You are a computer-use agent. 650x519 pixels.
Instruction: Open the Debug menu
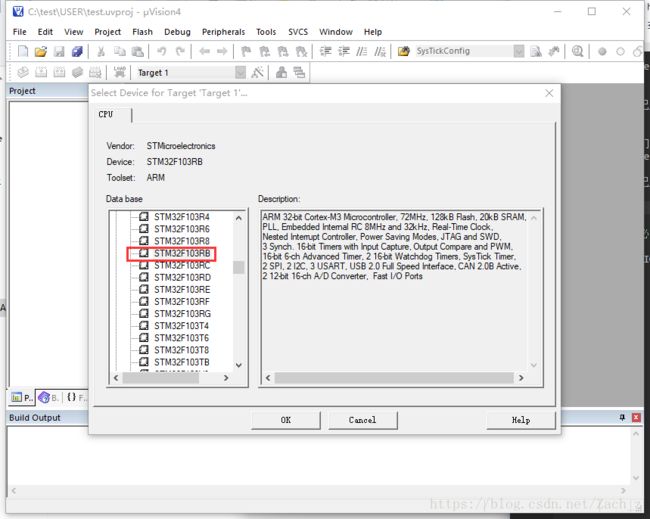coord(177,32)
